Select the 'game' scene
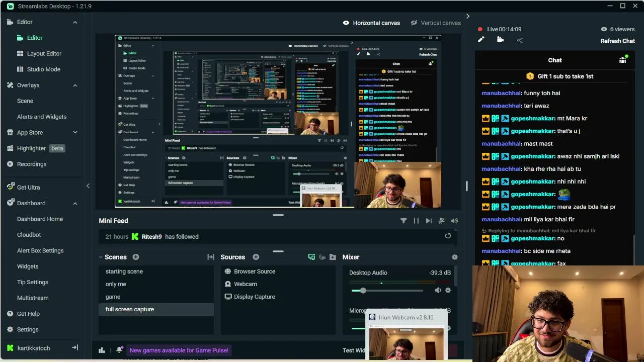This screenshot has height=362, width=644. pos(156,297)
